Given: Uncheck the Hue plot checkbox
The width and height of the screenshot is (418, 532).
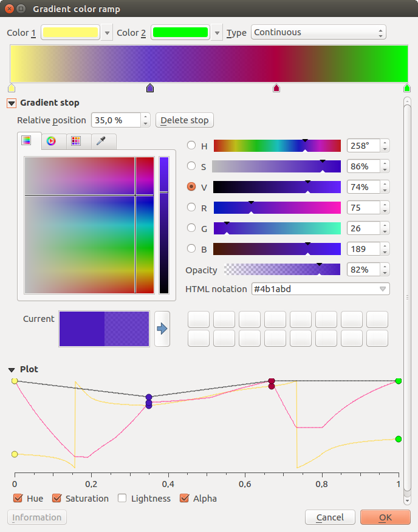Looking at the screenshot, I should (x=19, y=499).
